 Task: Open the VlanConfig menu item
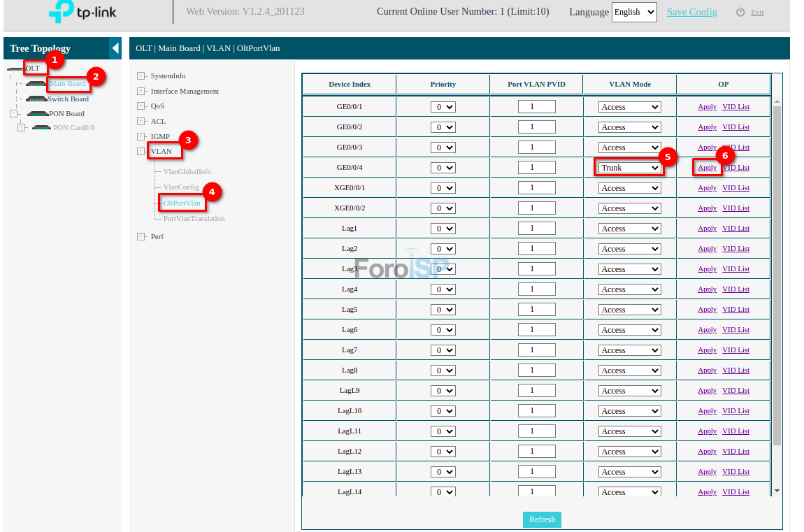[x=181, y=187]
